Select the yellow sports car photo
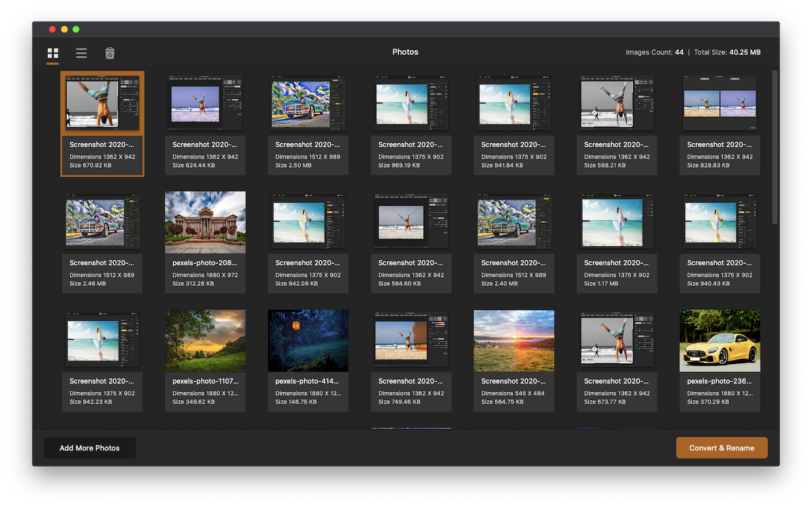 [x=719, y=341]
